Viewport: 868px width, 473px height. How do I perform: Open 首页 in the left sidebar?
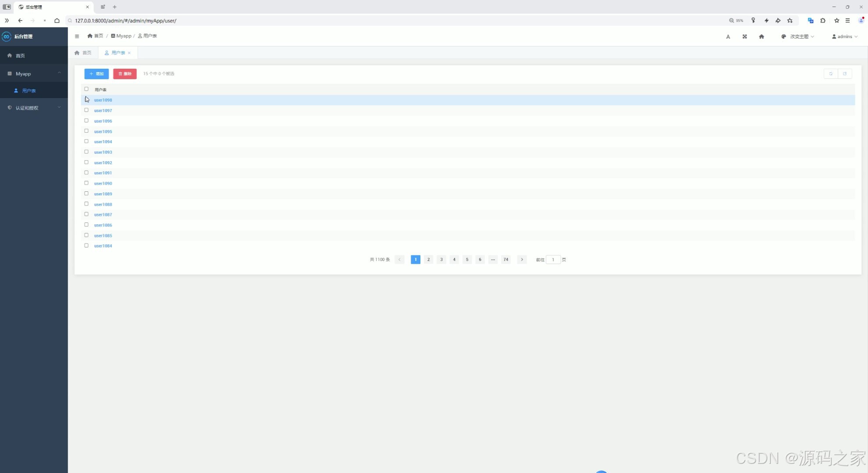click(x=20, y=56)
